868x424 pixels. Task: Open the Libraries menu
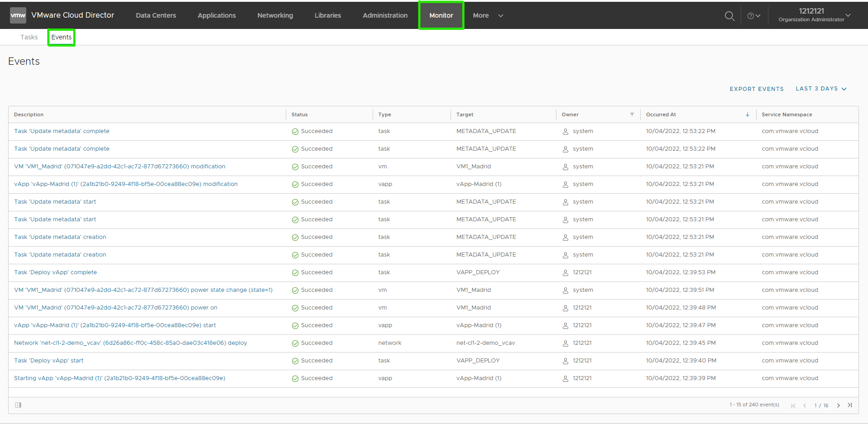(x=328, y=15)
